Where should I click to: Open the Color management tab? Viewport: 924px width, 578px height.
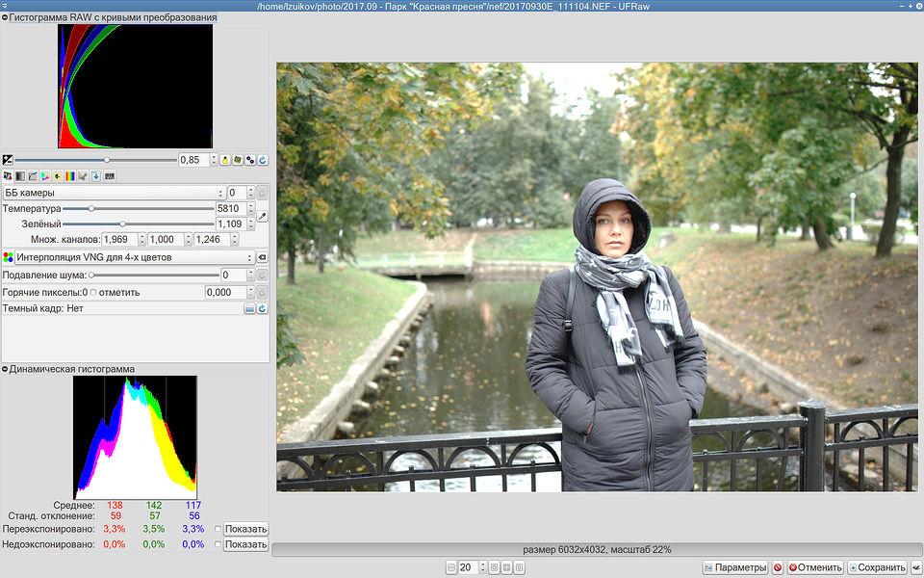(x=45, y=175)
